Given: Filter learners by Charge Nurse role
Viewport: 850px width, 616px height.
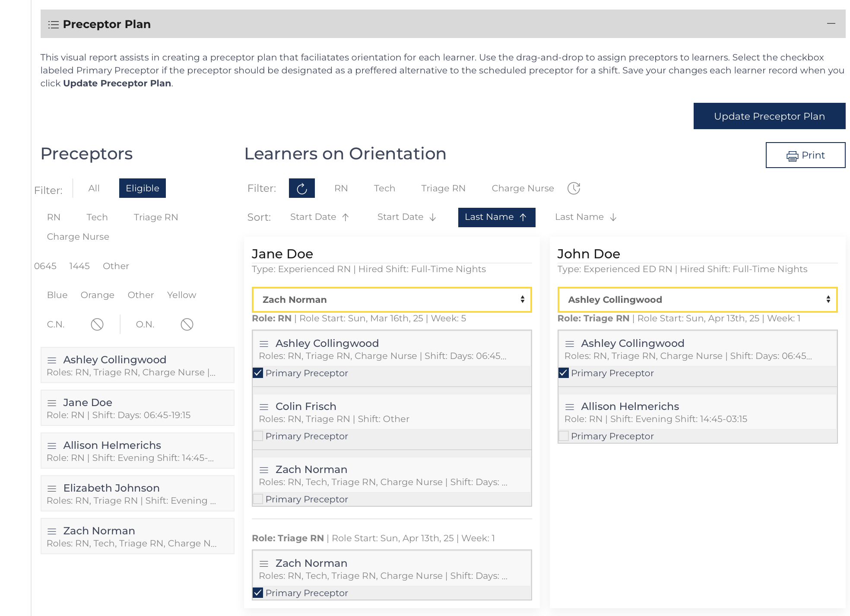Looking at the screenshot, I should pyautogui.click(x=523, y=188).
